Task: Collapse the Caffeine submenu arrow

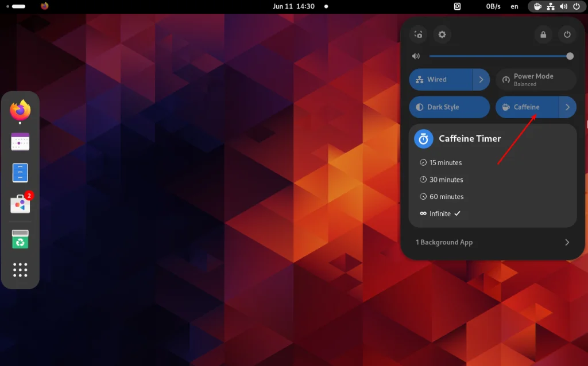Action: coord(568,107)
